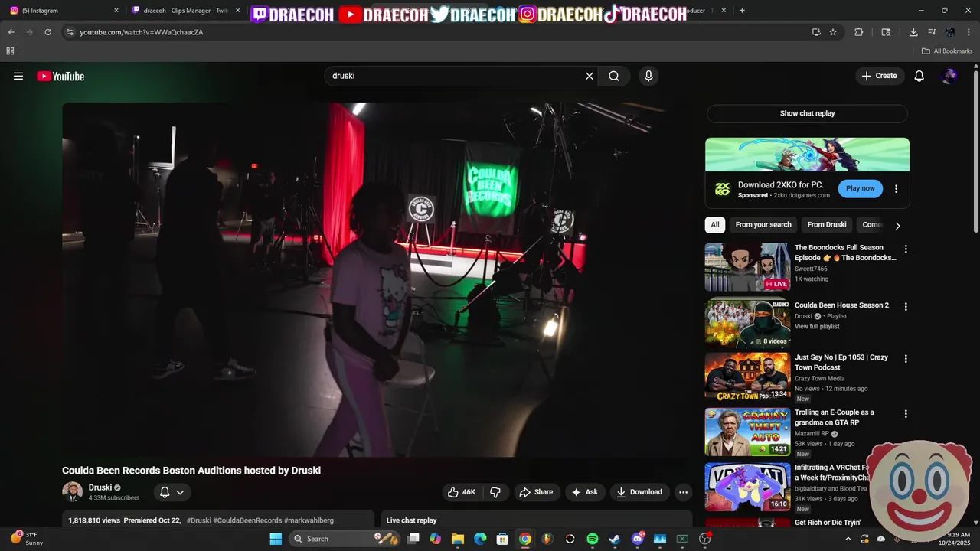
Task: Open the weather widget 31°F Sunny
Action: click(x=28, y=539)
